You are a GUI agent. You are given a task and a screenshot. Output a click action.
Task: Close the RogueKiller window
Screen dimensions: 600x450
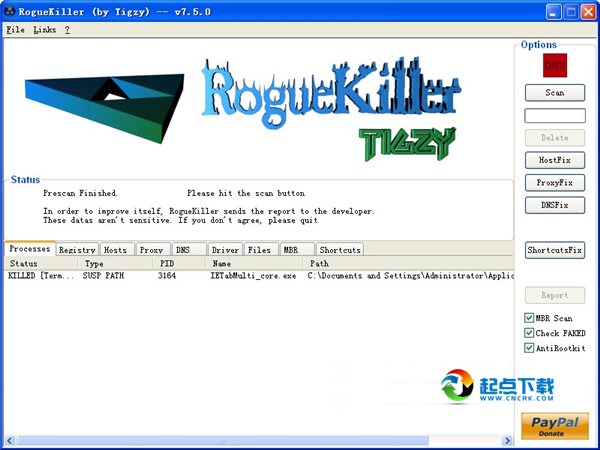[x=589, y=12]
